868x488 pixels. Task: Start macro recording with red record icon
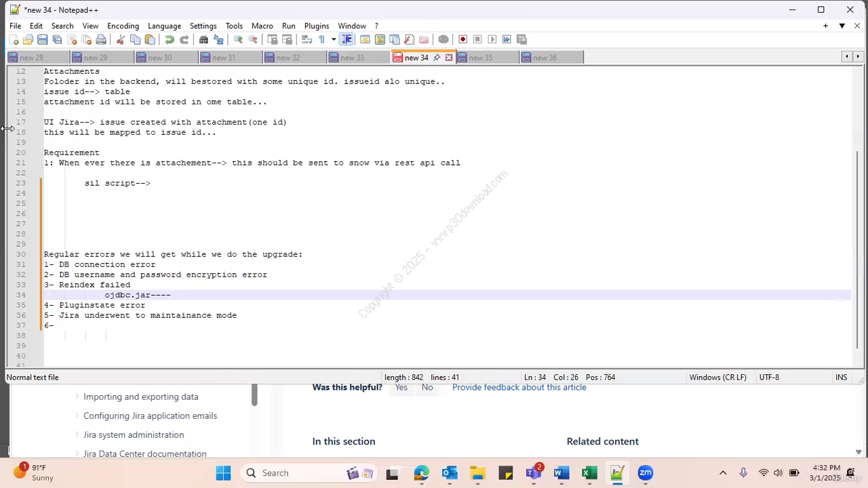click(462, 39)
